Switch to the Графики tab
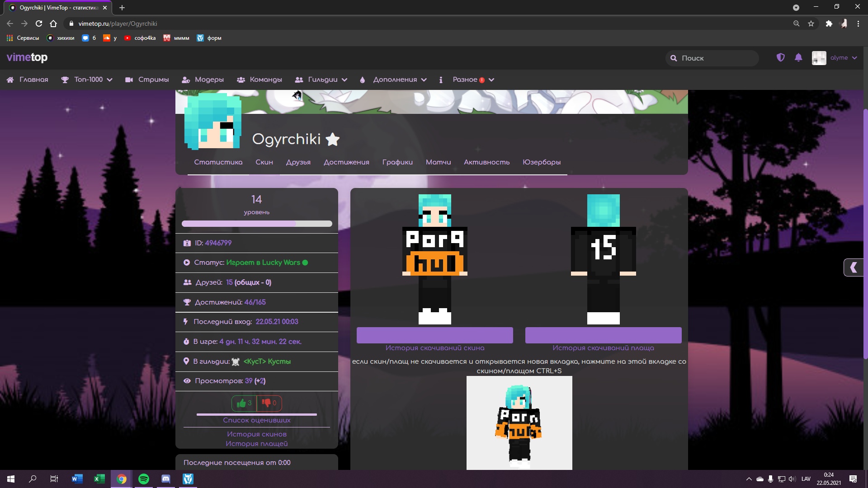 [x=397, y=162]
